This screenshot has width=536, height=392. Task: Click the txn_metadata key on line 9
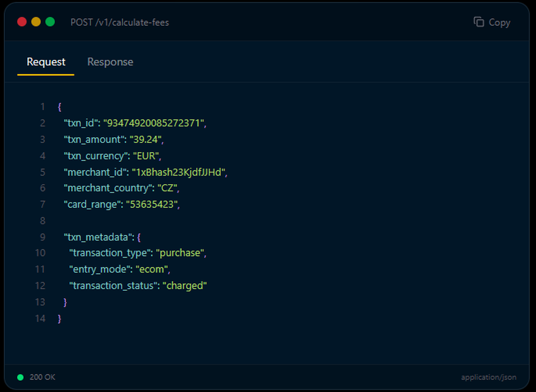[97, 237]
